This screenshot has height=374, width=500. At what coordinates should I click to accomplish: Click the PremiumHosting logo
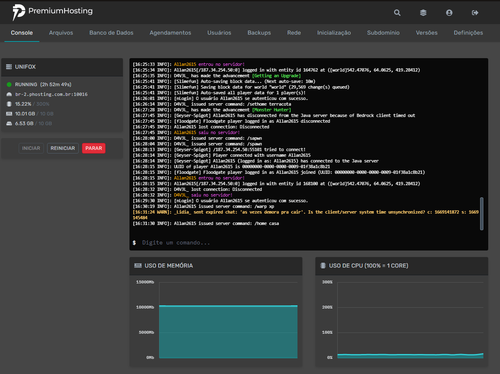click(x=52, y=12)
